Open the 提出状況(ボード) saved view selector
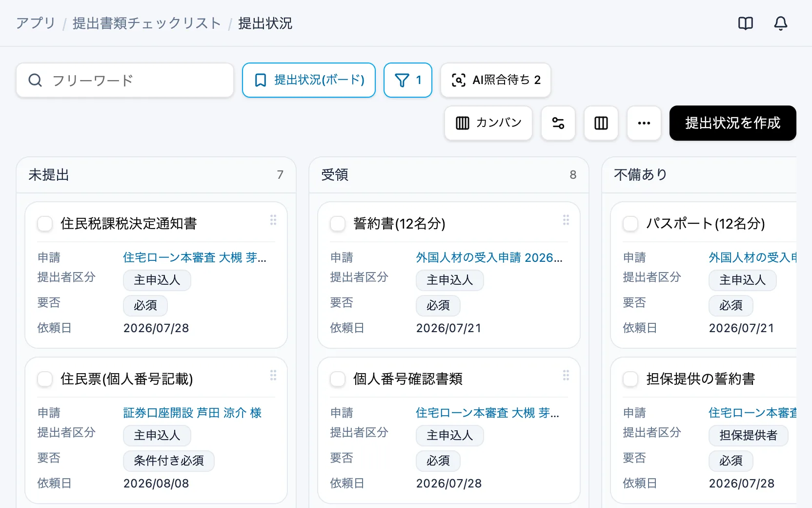Image resolution: width=812 pixels, height=508 pixels. coord(309,80)
